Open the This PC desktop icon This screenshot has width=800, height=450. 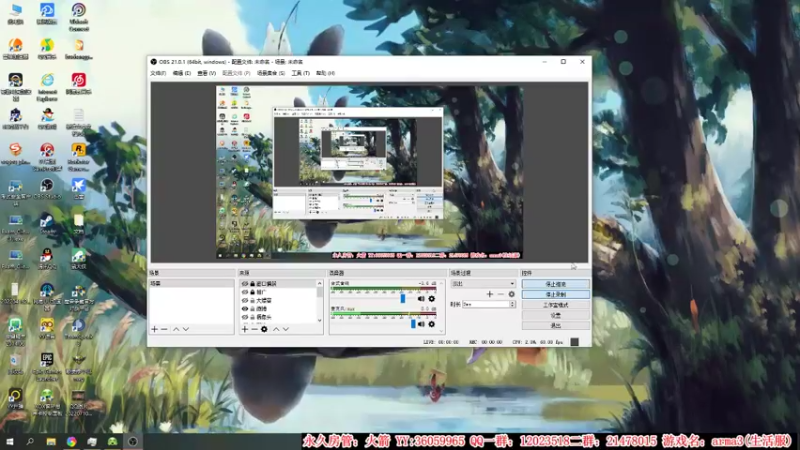[x=15, y=14]
